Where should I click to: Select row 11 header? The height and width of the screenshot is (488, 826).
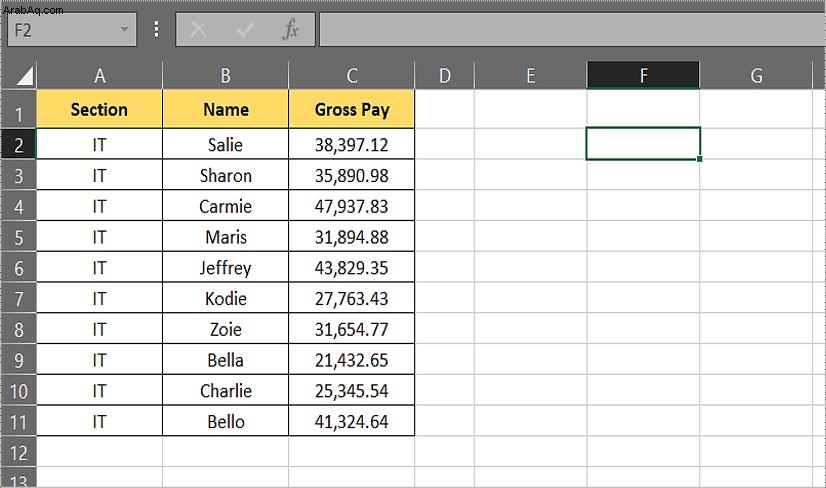click(x=18, y=422)
